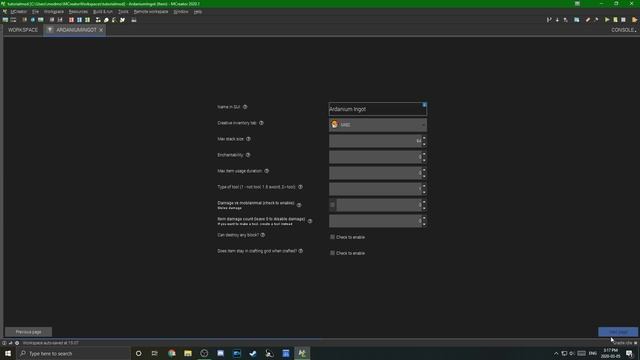The image size is (640, 360).
Task: Open the Tools menu
Action: point(123,12)
